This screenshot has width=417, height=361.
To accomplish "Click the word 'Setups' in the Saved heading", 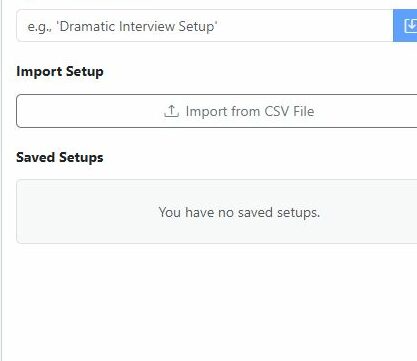I will tap(81, 158).
